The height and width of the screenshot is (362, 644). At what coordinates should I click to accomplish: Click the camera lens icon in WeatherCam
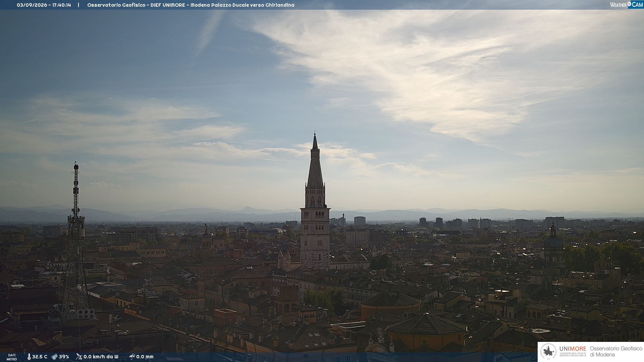pos(630,4)
